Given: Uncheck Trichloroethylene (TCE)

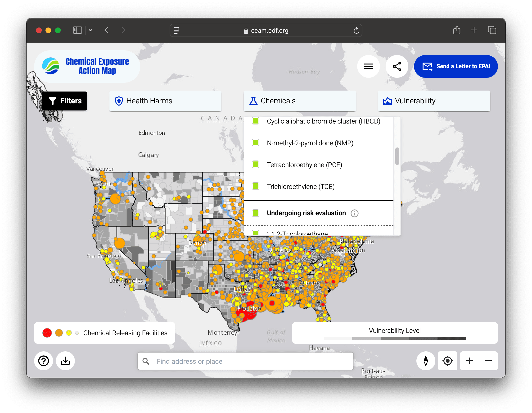Looking at the screenshot, I should click(256, 186).
